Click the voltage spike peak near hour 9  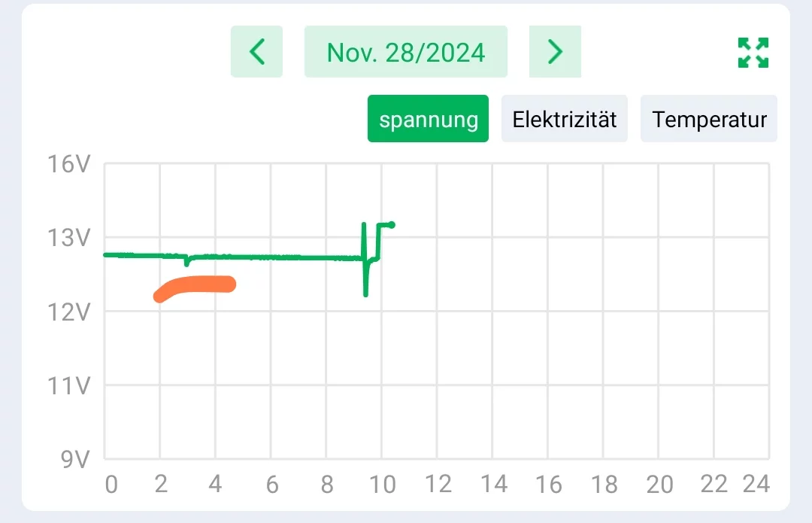(x=364, y=225)
